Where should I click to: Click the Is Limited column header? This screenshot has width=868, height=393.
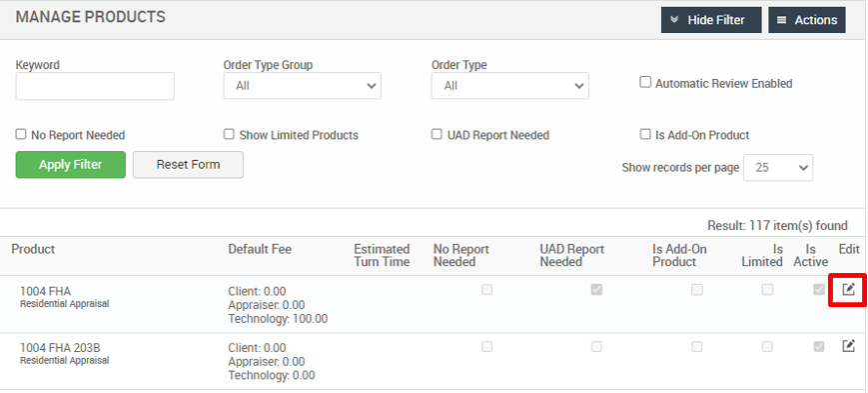click(x=762, y=256)
